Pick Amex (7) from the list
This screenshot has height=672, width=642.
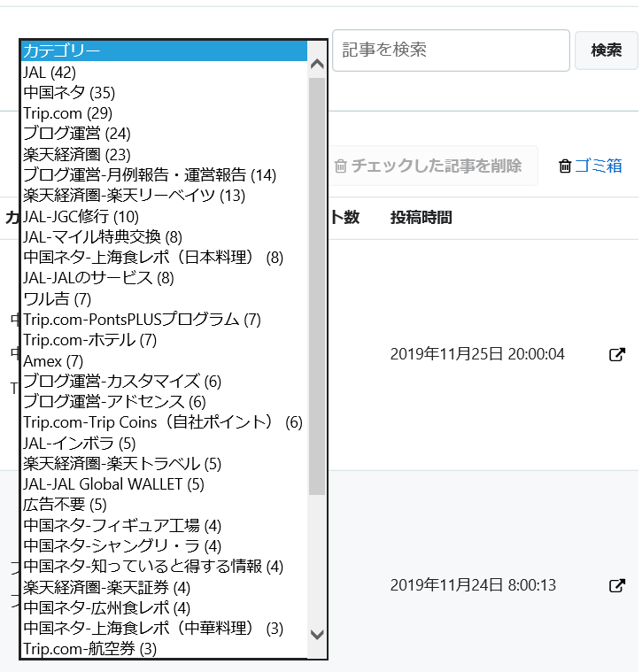[x=164, y=361]
